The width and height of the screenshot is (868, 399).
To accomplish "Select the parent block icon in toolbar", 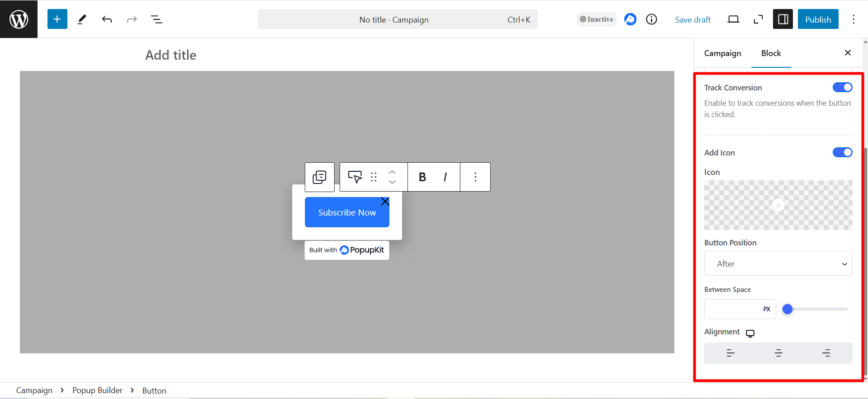I will click(x=319, y=177).
